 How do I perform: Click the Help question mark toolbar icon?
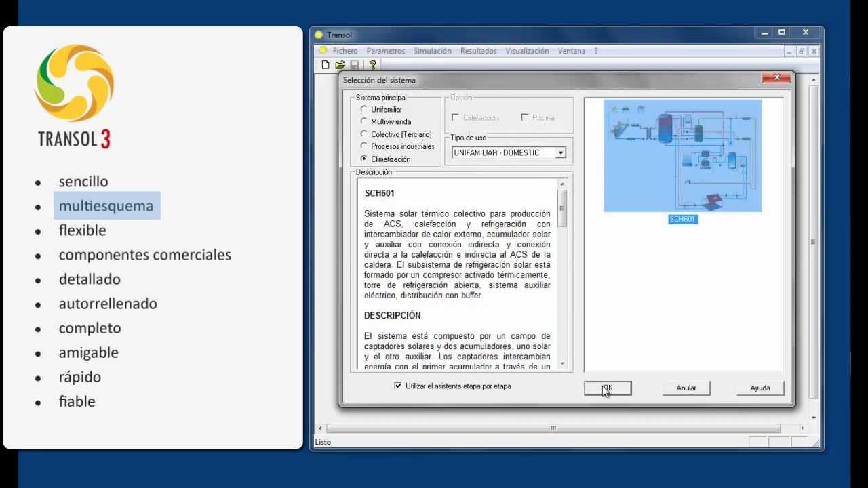pyautogui.click(x=373, y=65)
